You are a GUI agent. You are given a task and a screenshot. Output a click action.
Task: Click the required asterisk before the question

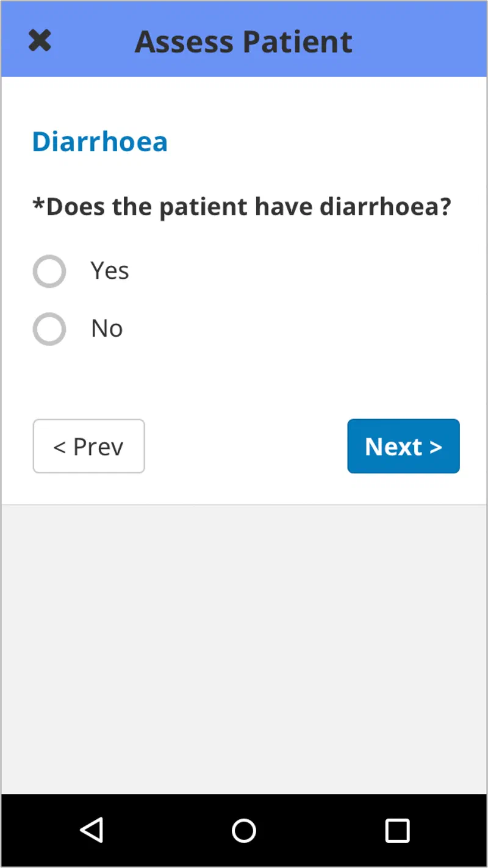pos(38,204)
